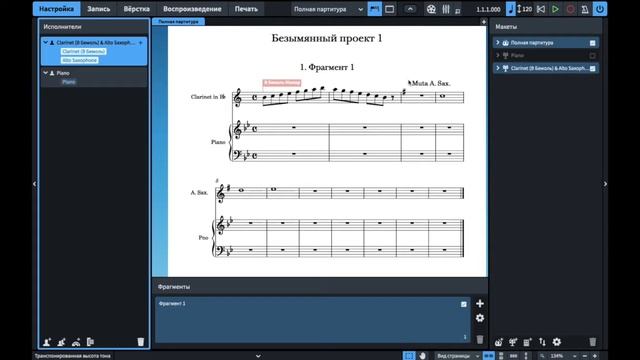Rewind to the beginning of the flow

pyautogui.click(x=541, y=9)
